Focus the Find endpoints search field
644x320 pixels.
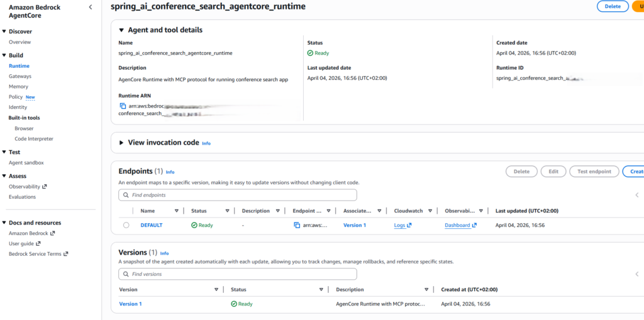[237, 195]
